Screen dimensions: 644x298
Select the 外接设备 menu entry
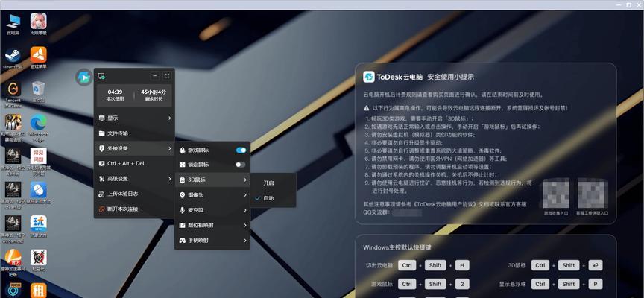coord(134,148)
